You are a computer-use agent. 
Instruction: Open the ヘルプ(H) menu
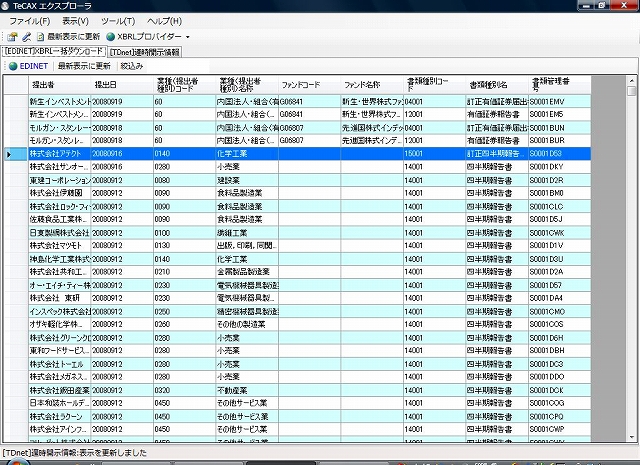pyautogui.click(x=164, y=21)
